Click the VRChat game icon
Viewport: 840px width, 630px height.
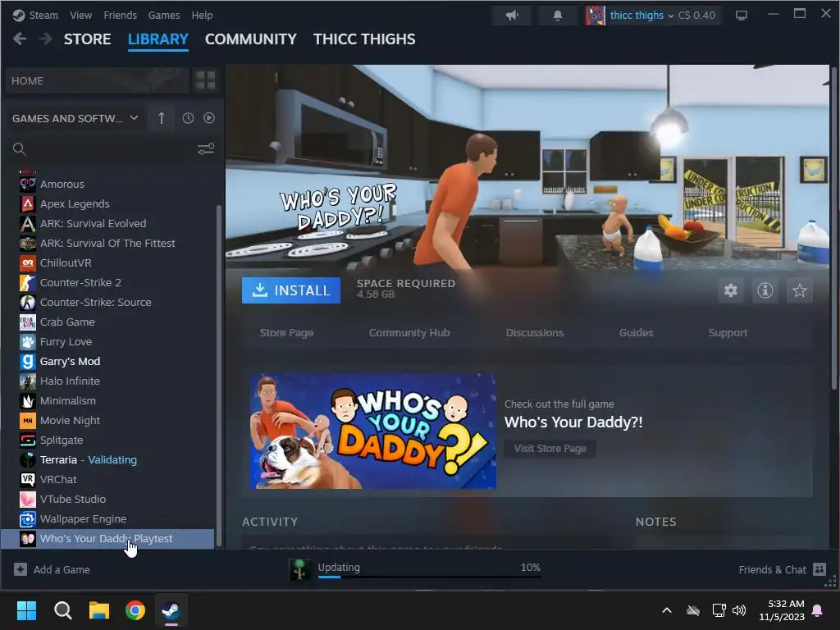click(28, 479)
